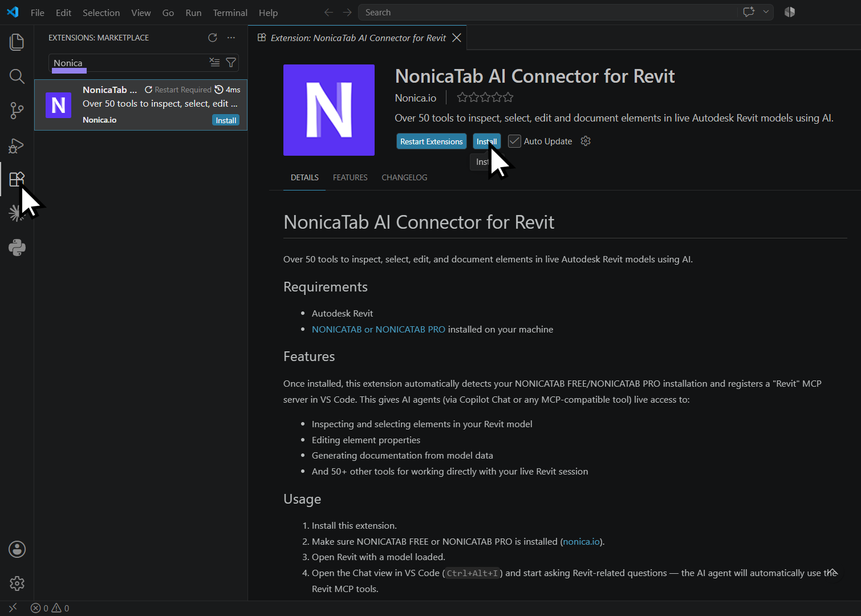The image size is (861, 616).
Task: Open the Source Control view
Action: point(17,111)
